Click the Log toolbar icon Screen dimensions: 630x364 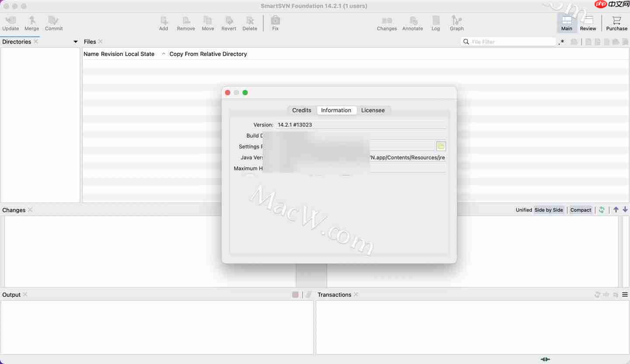click(435, 23)
